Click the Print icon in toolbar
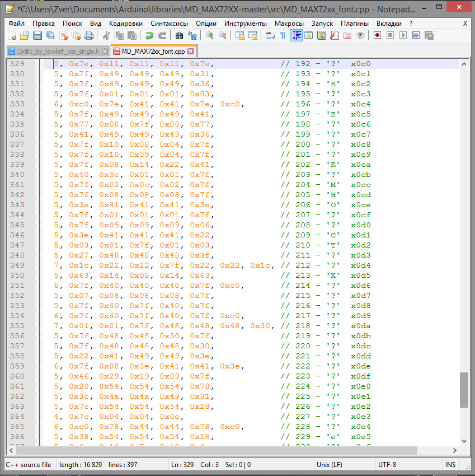This screenshot has width=475, height=476. tap(88, 35)
